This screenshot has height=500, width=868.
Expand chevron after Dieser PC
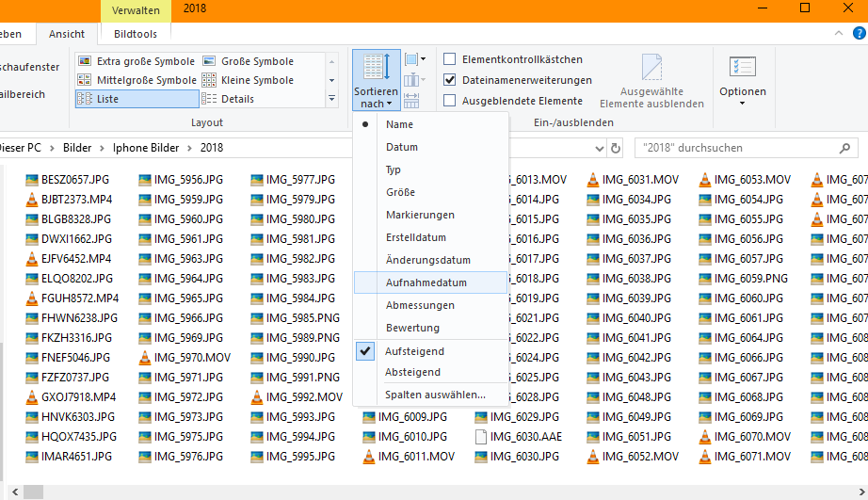click(x=52, y=149)
